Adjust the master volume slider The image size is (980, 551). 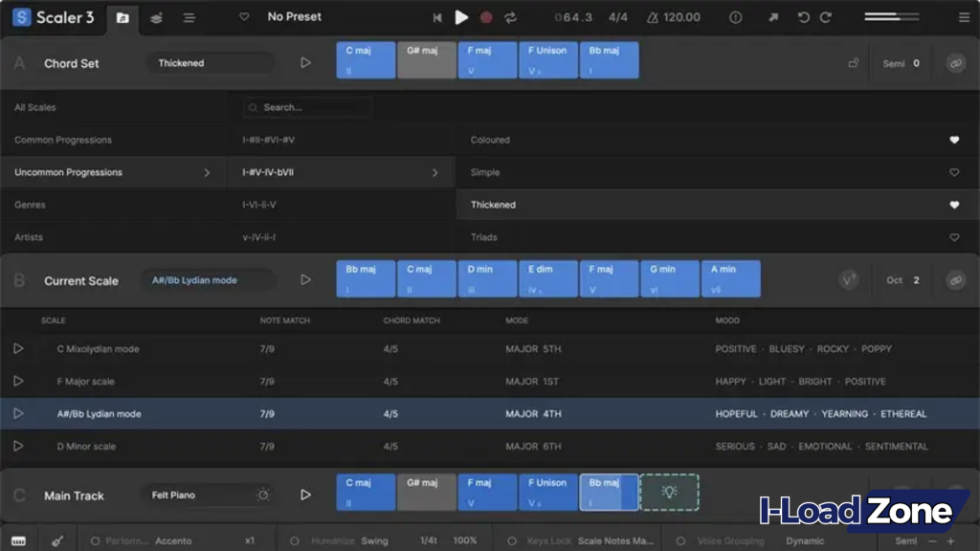tap(892, 17)
